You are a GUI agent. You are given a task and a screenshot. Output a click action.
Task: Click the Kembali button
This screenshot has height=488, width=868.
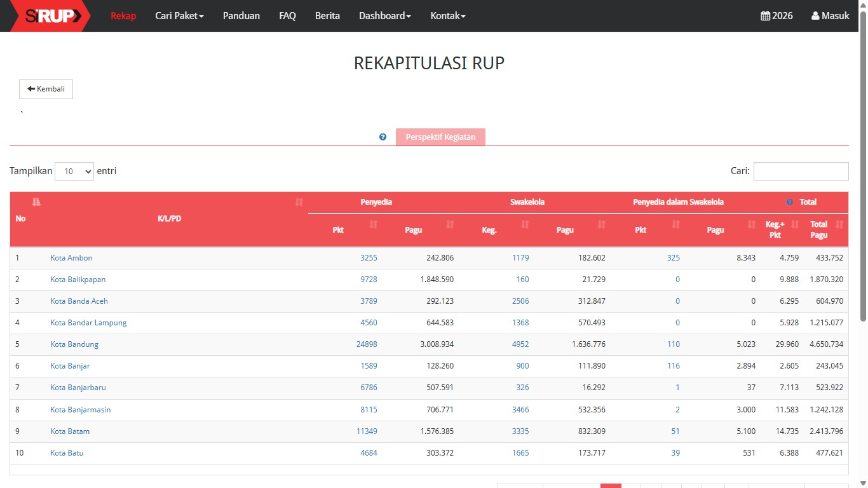[46, 89]
